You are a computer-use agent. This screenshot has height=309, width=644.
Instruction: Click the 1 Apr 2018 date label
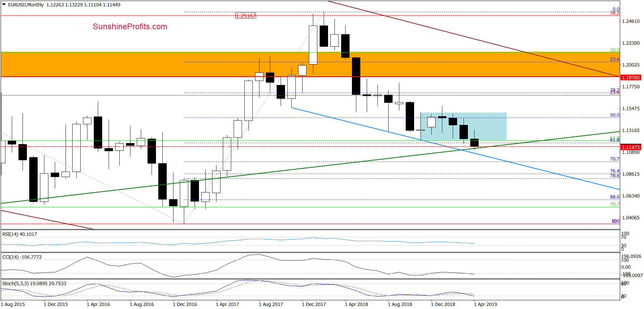[357, 304]
